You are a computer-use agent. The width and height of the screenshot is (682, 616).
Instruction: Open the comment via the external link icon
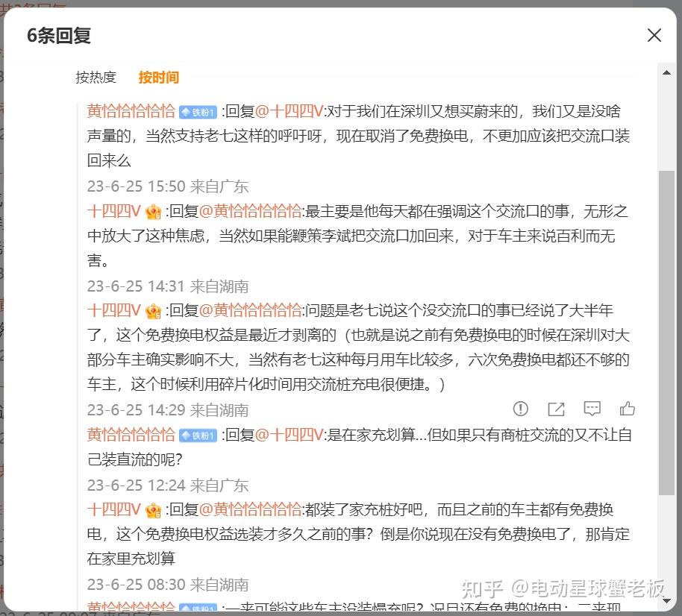pos(555,409)
